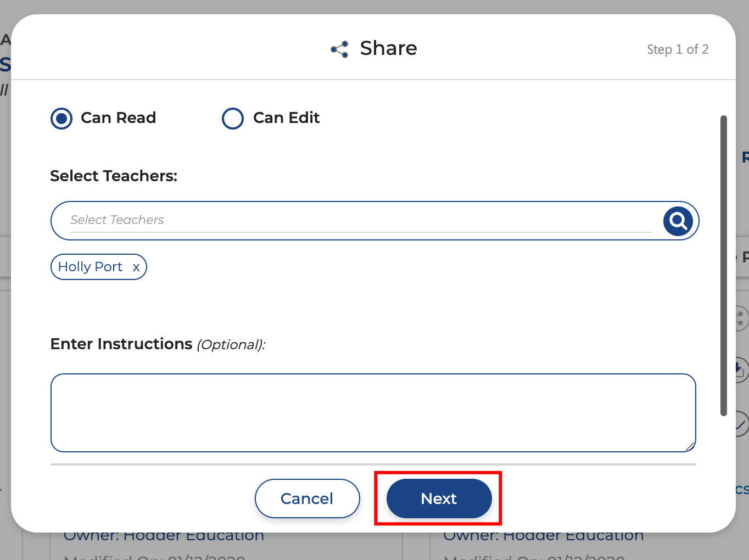
Task: Grab the instructions box resize handle
Action: tap(690, 446)
